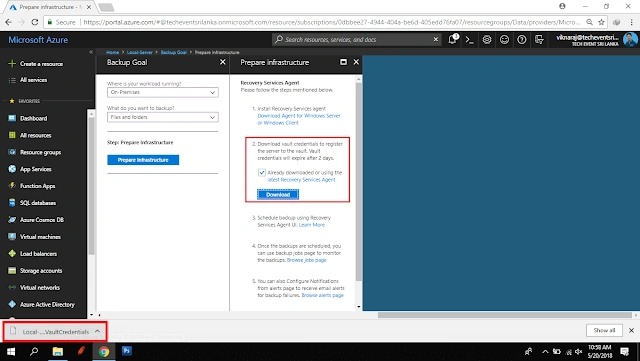Click the portal horizontal scrollbar
640x361 pixels.
point(504,315)
